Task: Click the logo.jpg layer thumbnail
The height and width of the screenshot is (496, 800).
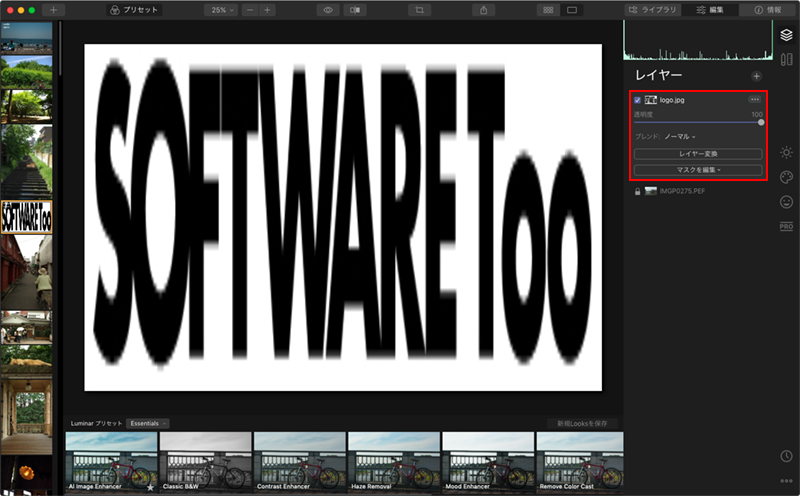Action: 651,100
